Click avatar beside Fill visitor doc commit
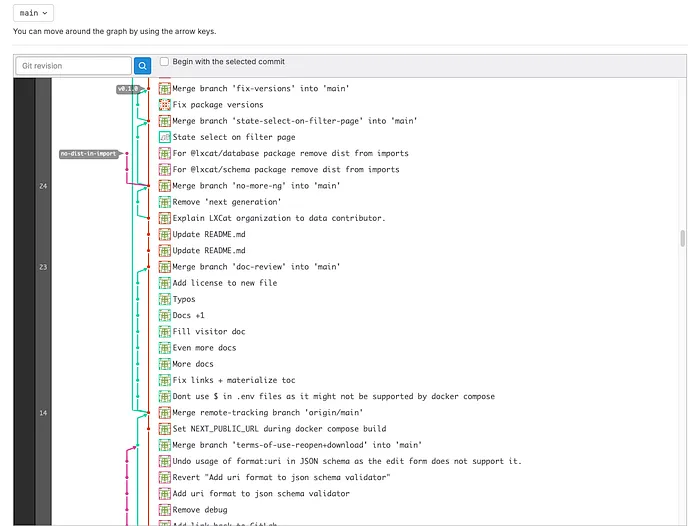Screen dimensions: 700x526 pyautogui.click(x=165, y=331)
